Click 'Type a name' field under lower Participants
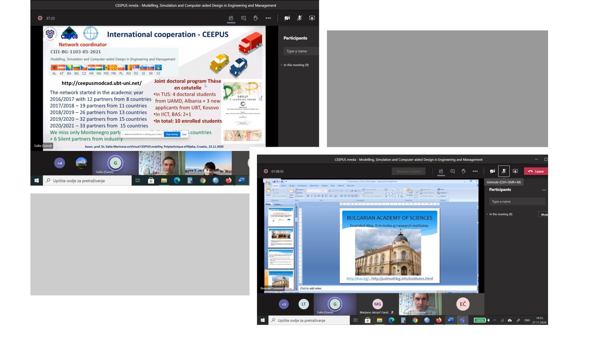This screenshot has width=602, height=364. [517, 201]
